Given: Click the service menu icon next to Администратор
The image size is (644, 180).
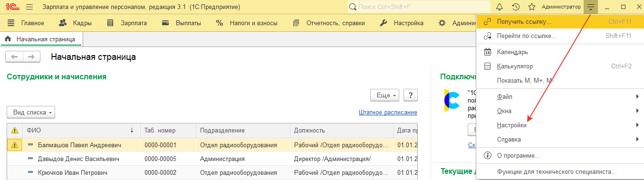Looking at the screenshot, I should click(591, 7).
